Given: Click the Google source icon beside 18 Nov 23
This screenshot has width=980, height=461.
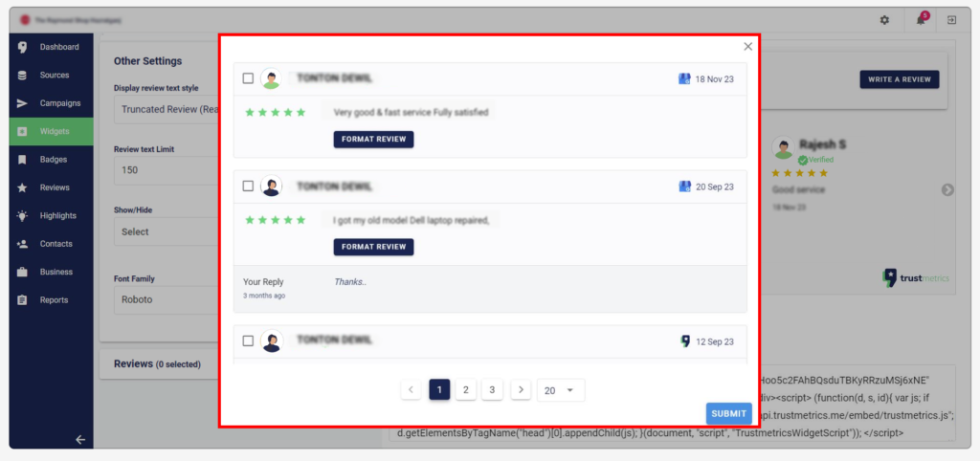Looking at the screenshot, I should click(684, 79).
